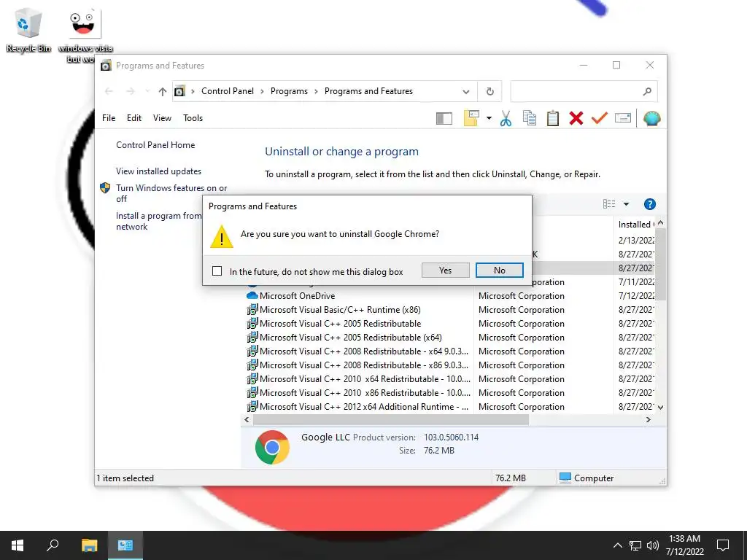Open the Windows Start menu
The image size is (747, 560).
18,545
